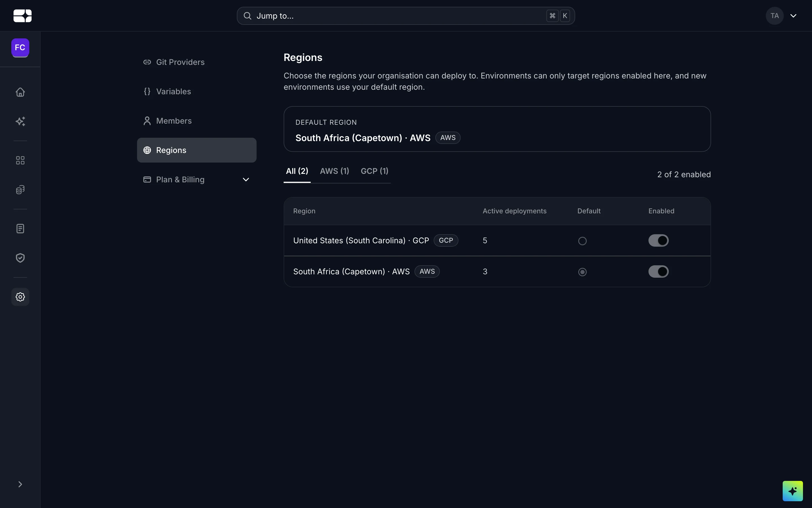Screen dimensions: 812x508
Task: Click Region column header
Action: pos(304,211)
